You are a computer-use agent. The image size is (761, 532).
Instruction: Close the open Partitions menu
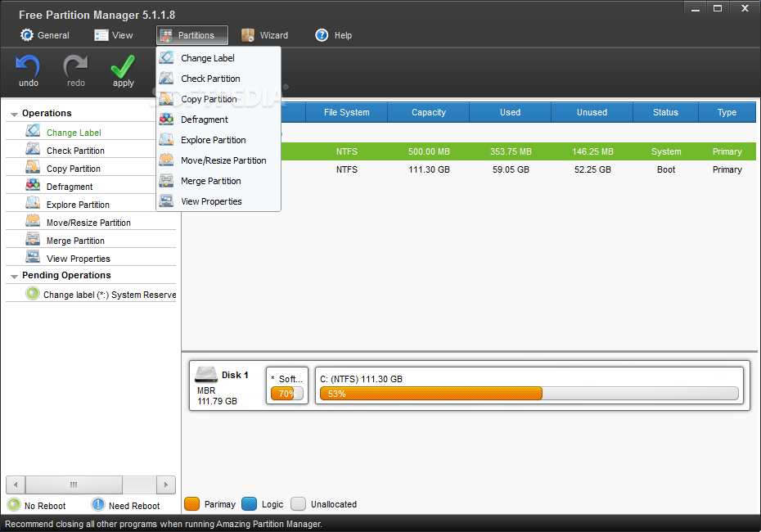click(x=192, y=35)
